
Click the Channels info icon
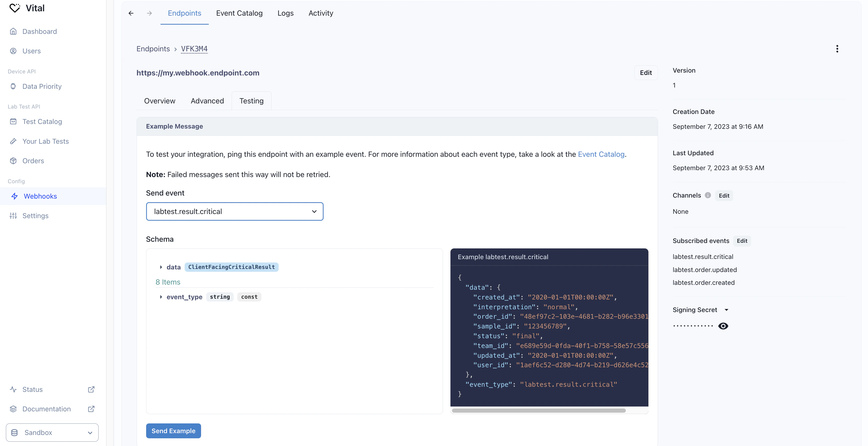pyautogui.click(x=708, y=195)
